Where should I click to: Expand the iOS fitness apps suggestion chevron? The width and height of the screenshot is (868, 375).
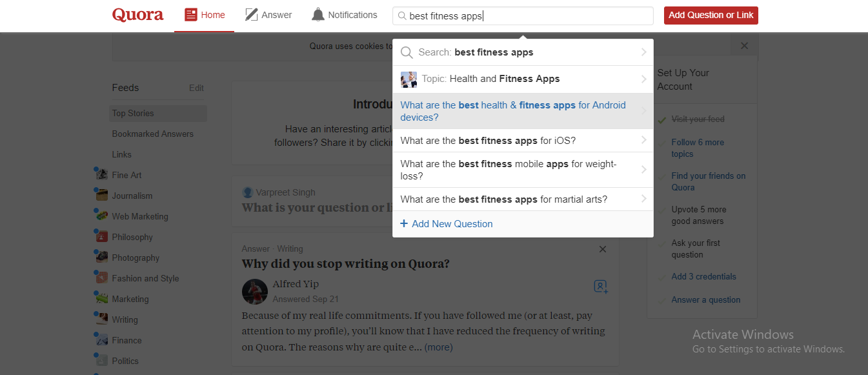pos(643,140)
